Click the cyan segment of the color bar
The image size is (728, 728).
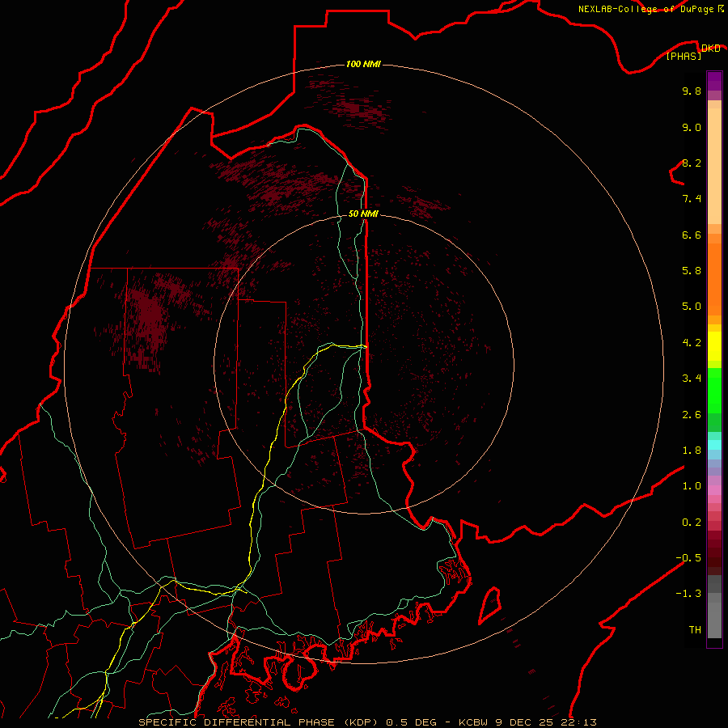tap(714, 445)
